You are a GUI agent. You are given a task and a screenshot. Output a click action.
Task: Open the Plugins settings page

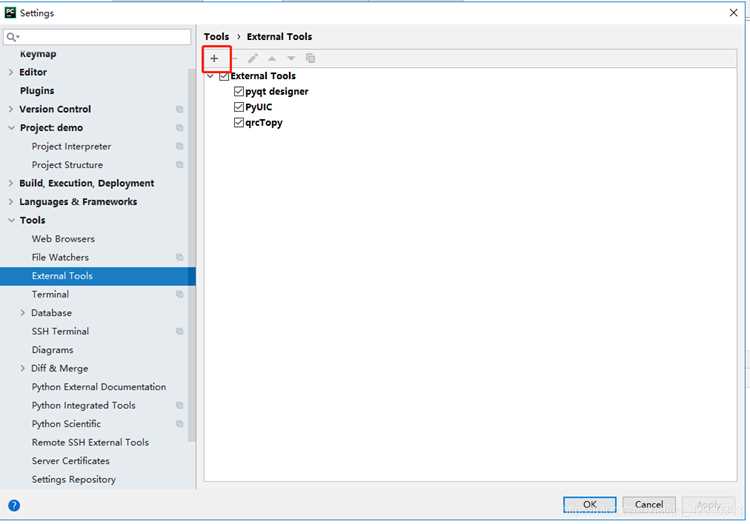[37, 91]
